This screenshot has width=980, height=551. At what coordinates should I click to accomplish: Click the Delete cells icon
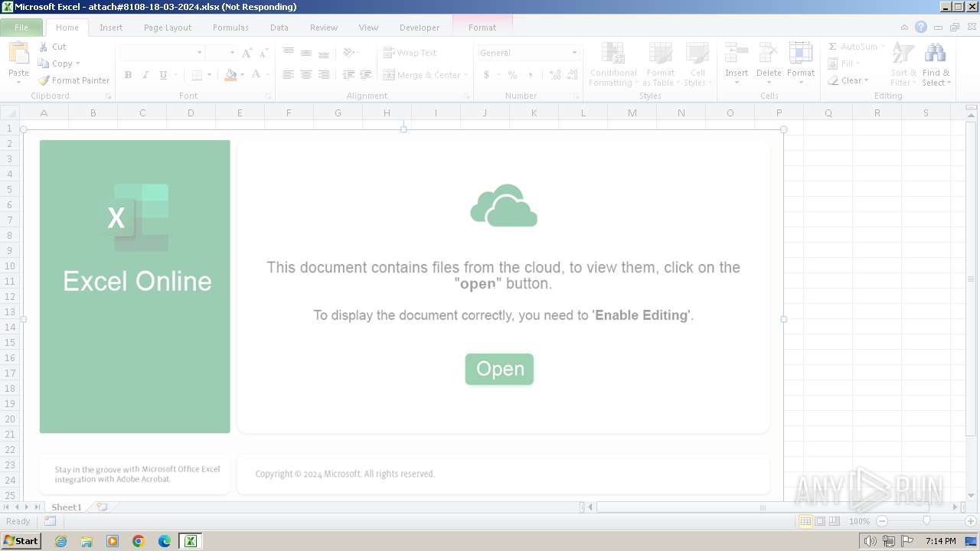[769, 54]
